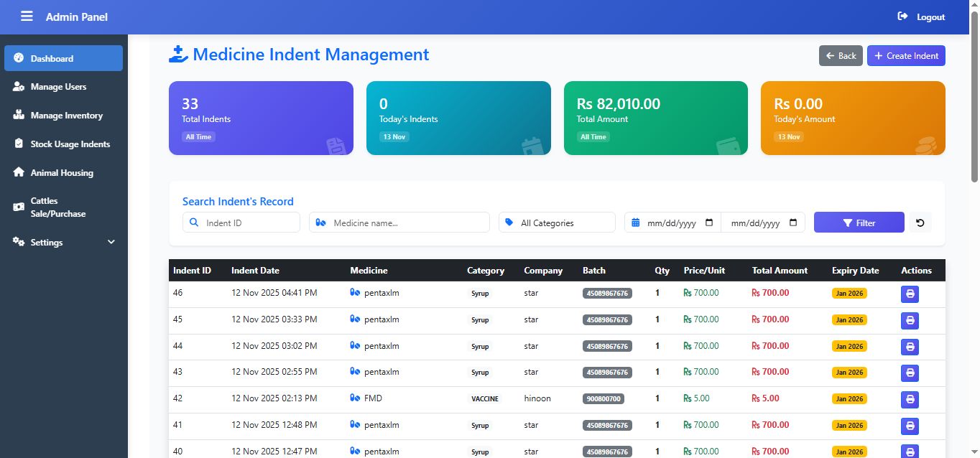Image resolution: width=980 pixels, height=458 pixels.
Task: Click the hamburger menu icon
Action: click(27, 17)
